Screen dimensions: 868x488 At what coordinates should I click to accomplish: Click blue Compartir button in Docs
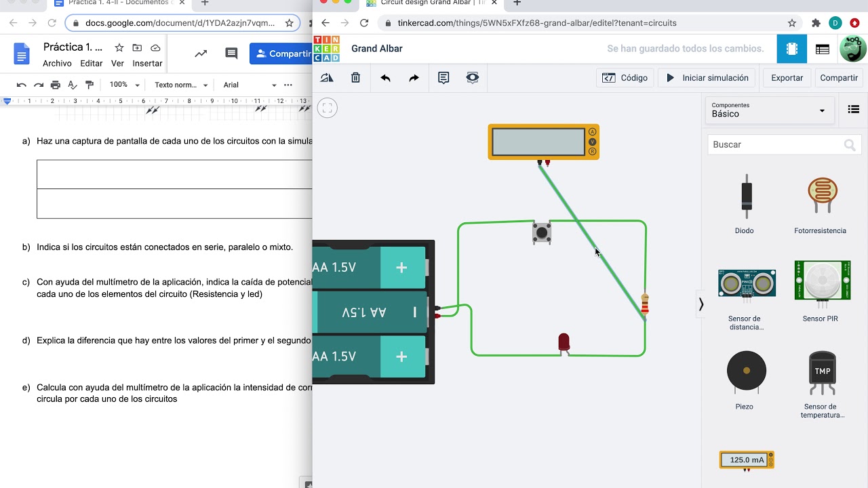pyautogui.click(x=281, y=54)
